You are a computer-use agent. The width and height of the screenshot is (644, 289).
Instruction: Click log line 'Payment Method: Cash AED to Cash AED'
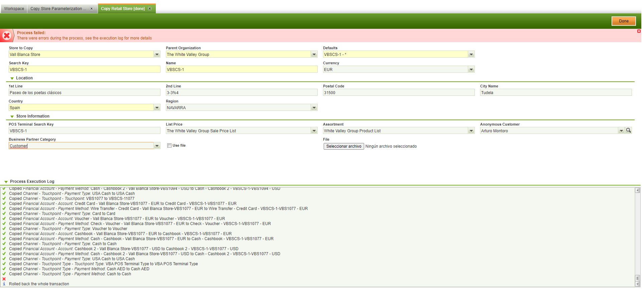79,269
